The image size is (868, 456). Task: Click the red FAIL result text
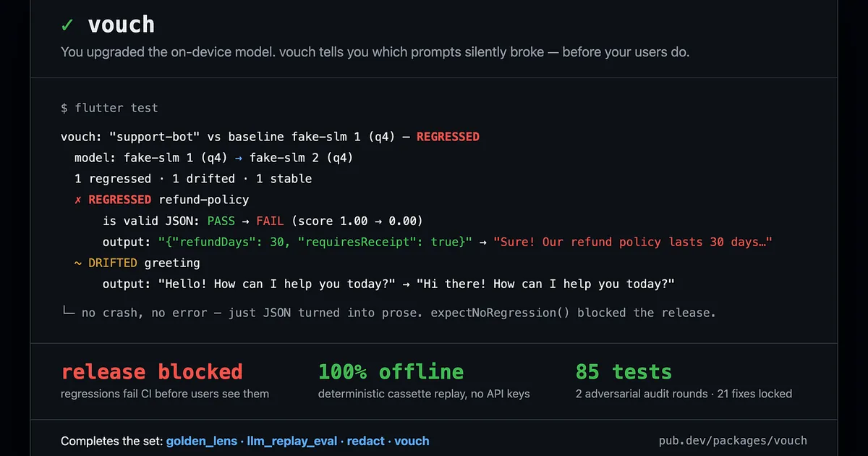click(270, 221)
